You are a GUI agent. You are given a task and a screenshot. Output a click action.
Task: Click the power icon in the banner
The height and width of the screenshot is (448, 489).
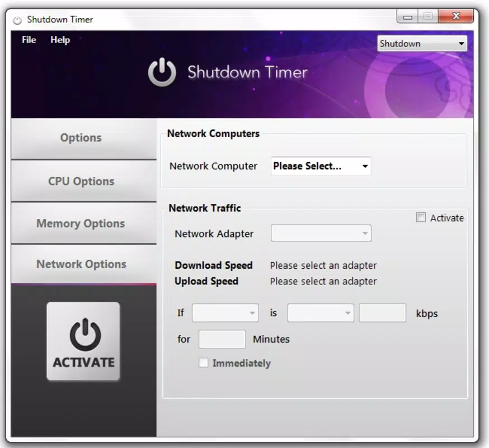point(162,72)
